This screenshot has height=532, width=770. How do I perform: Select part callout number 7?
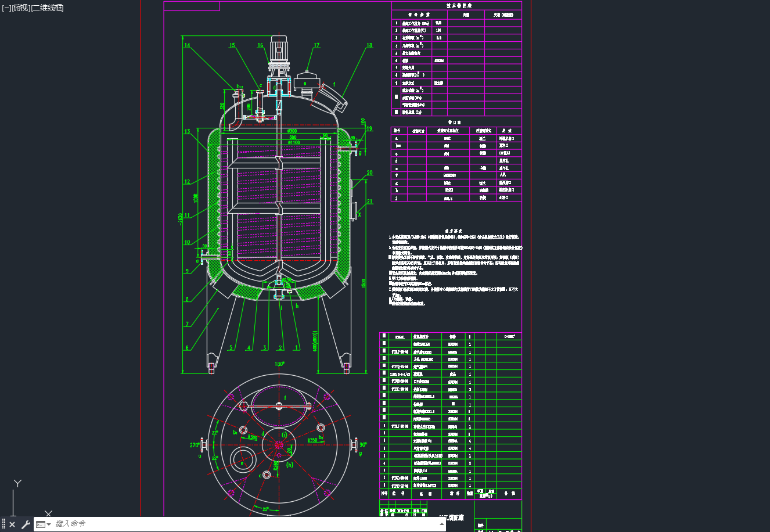[187, 325]
